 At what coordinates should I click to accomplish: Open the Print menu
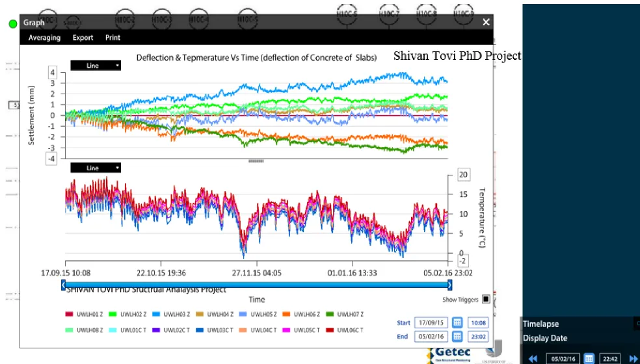point(113,38)
